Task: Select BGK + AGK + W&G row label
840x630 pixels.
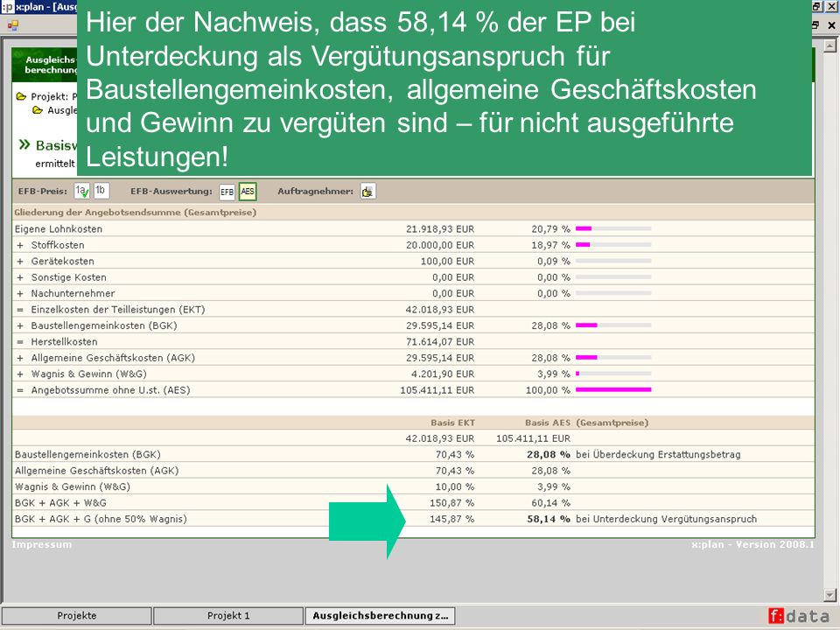Action: tap(60, 502)
